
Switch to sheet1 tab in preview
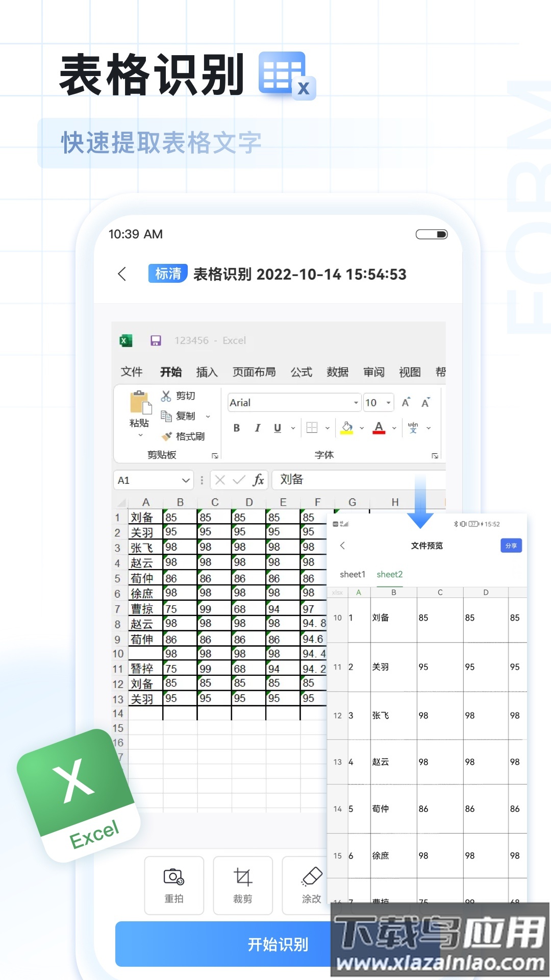353,574
